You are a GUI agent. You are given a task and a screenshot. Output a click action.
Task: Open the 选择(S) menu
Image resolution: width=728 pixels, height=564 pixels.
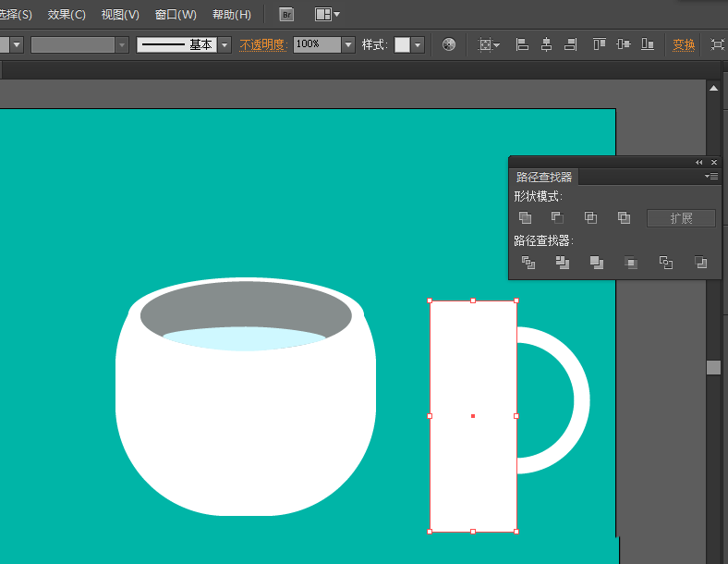pyautogui.click(x=16, y=15)
